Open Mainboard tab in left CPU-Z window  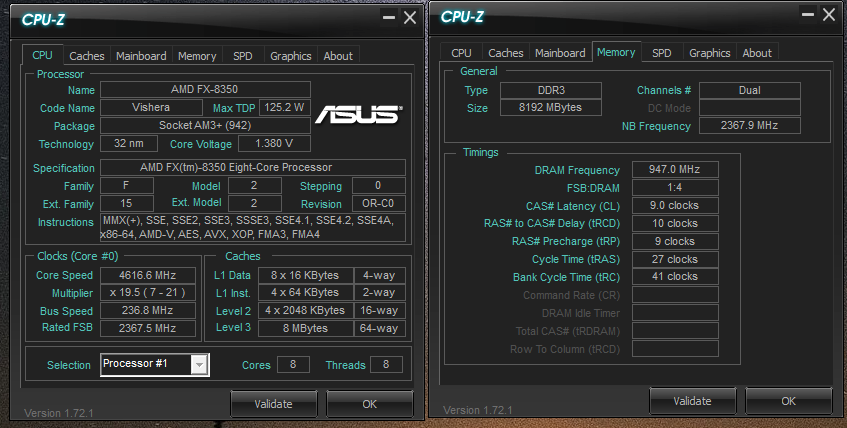tap(141, 56)
